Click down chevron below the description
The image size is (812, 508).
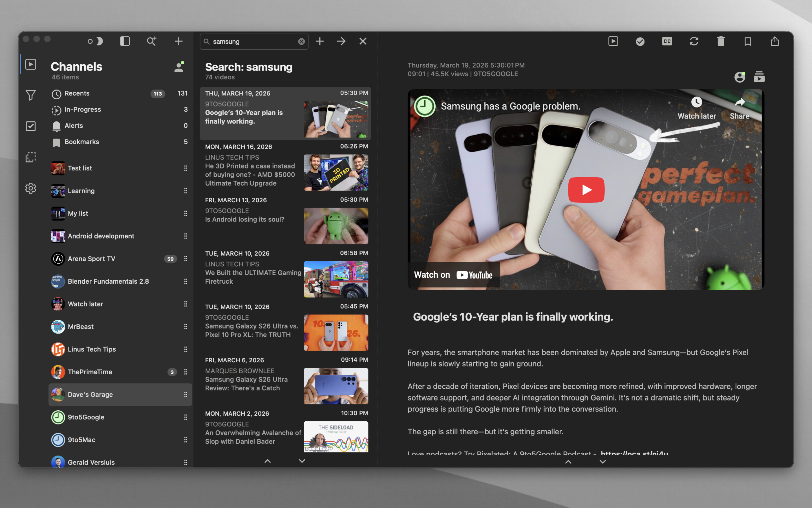click(x=603, y=462)
